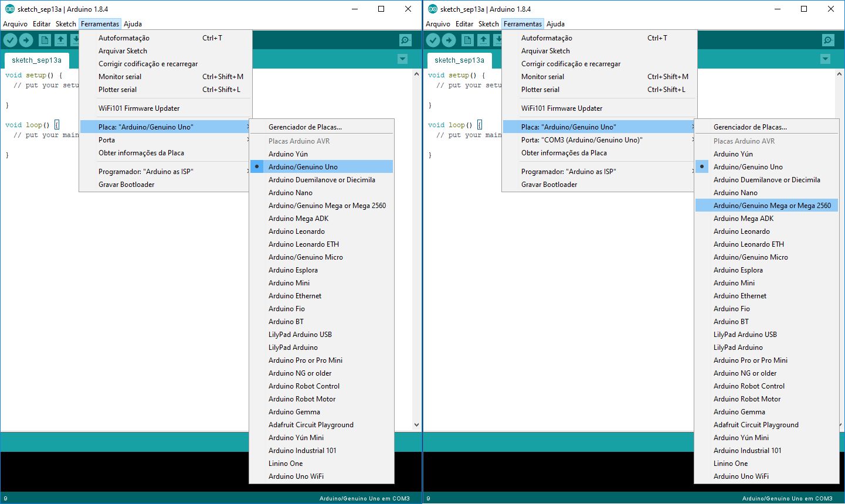Click Autoformatação in left window menu
Screen dimensions: 845x504
coord(165,38)
